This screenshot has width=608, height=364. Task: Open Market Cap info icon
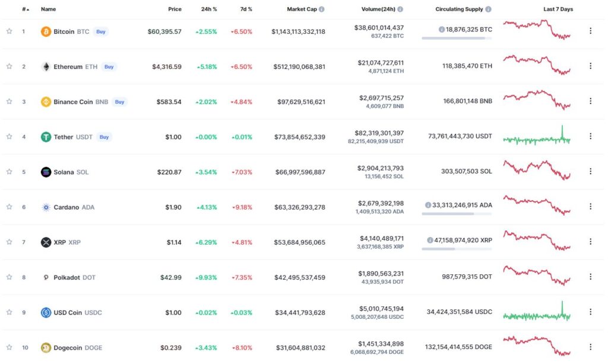click(321, 9)
